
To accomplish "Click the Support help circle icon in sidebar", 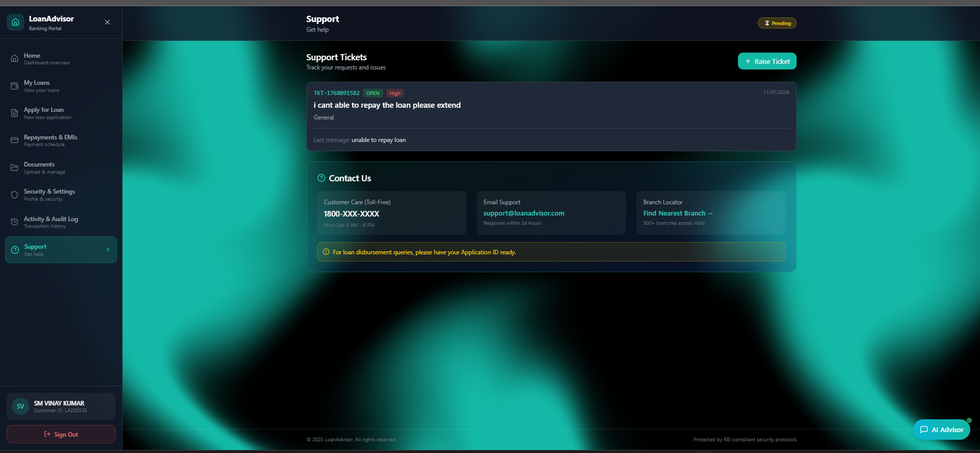I will tap(15, 250).
